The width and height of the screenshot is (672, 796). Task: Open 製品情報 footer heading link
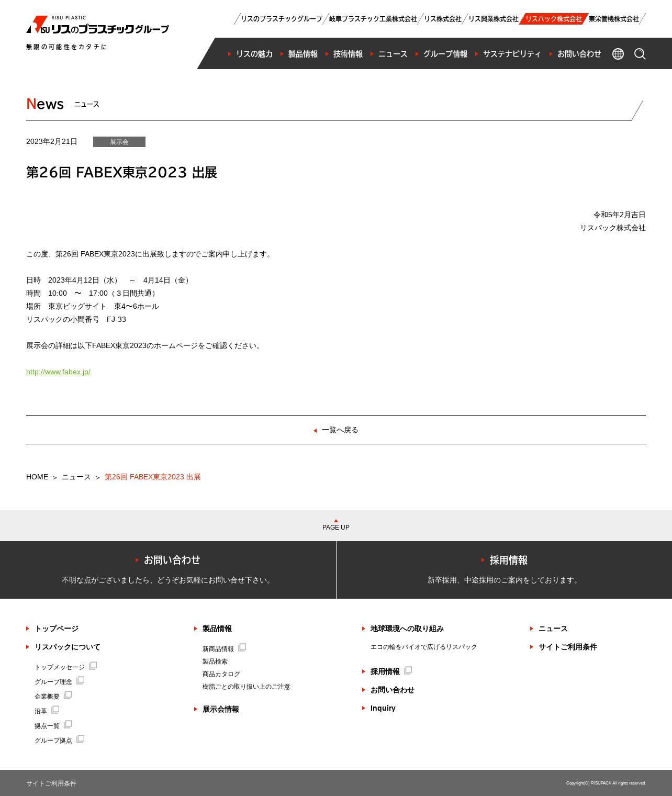coord(217,629)
